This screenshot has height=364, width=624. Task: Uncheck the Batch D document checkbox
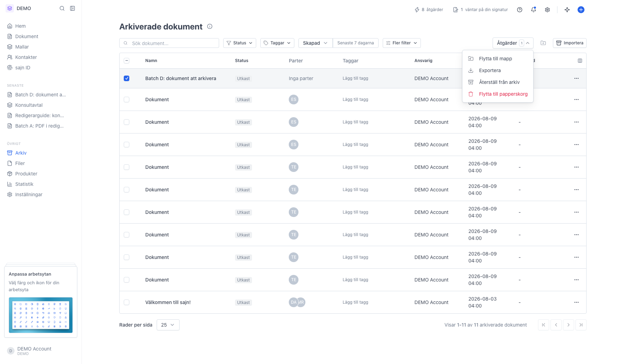coord(127,78)
